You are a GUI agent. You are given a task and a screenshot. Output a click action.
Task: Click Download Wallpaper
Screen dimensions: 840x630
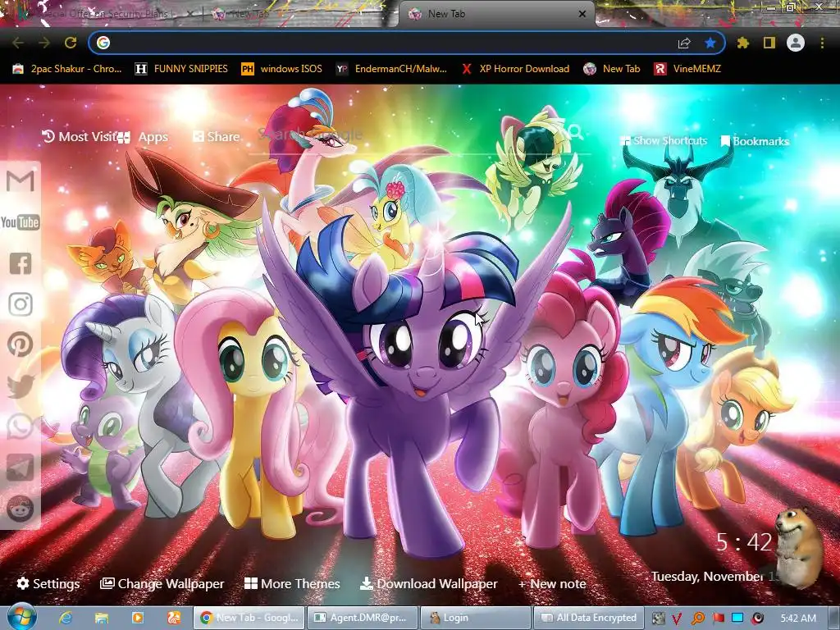pyautogui.click(x=428, y=583)
